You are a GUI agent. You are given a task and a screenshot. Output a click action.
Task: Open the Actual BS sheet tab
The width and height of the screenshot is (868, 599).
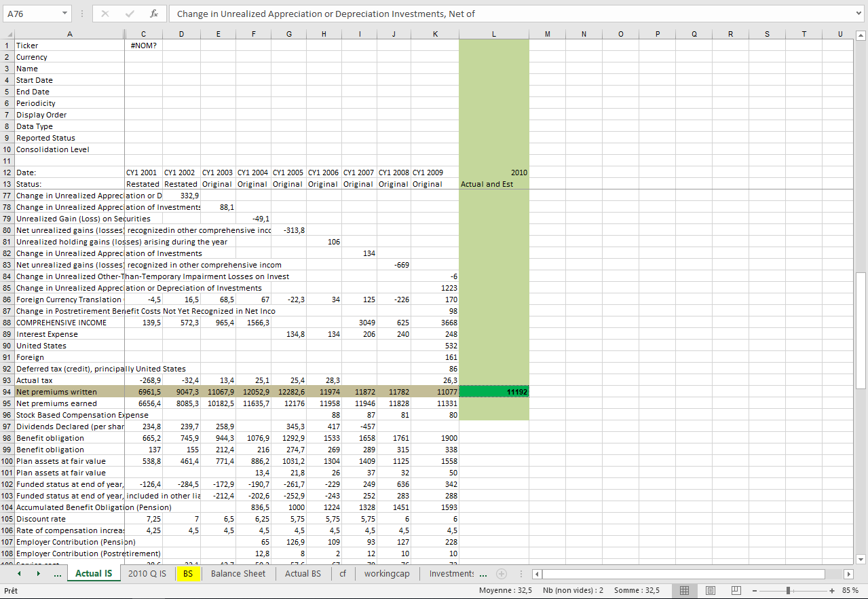(x=303, y=574)
